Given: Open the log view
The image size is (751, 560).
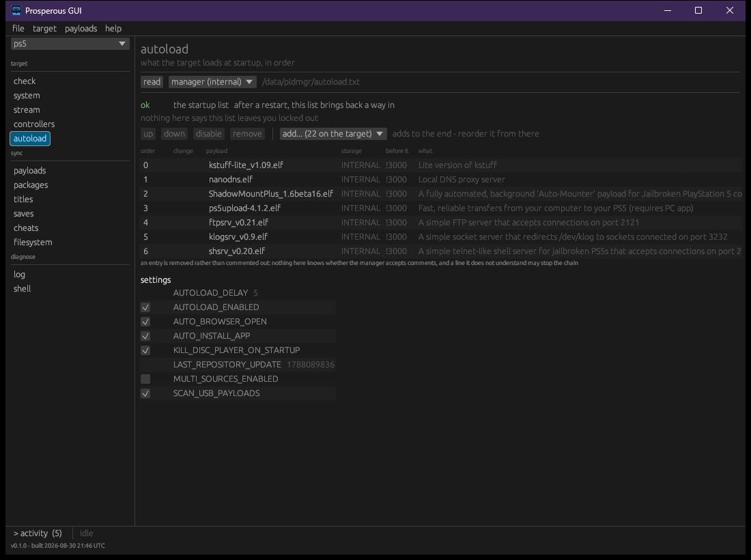Looking at the screenshot, I should [19, 275].
